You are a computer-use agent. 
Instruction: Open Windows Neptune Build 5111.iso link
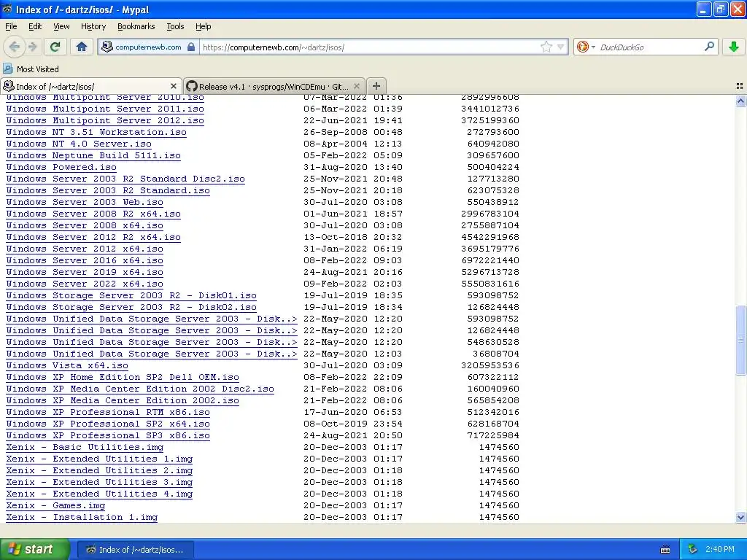[93, 156]
